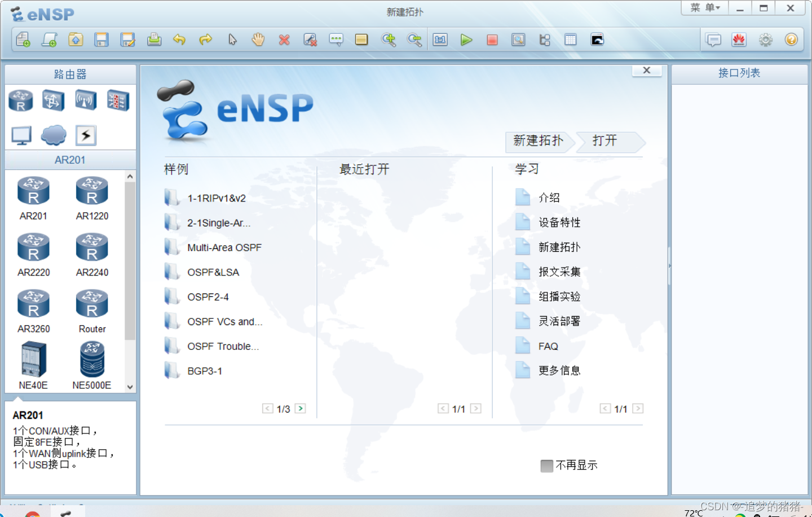Select the WLAN device category icon
Image resolution: width=812 pixels, height=517 pixels.
coord(86,101)
